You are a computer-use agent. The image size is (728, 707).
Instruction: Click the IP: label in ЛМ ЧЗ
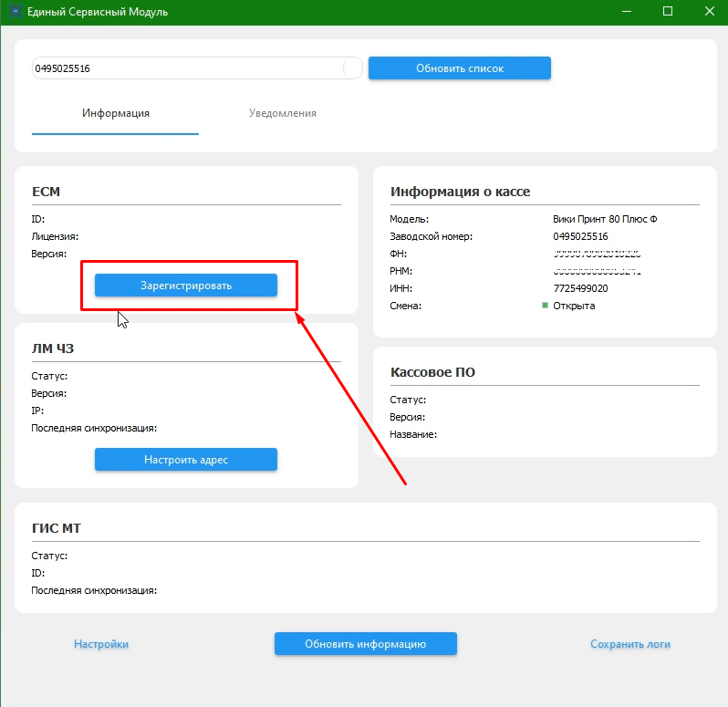tap(37, 411)
